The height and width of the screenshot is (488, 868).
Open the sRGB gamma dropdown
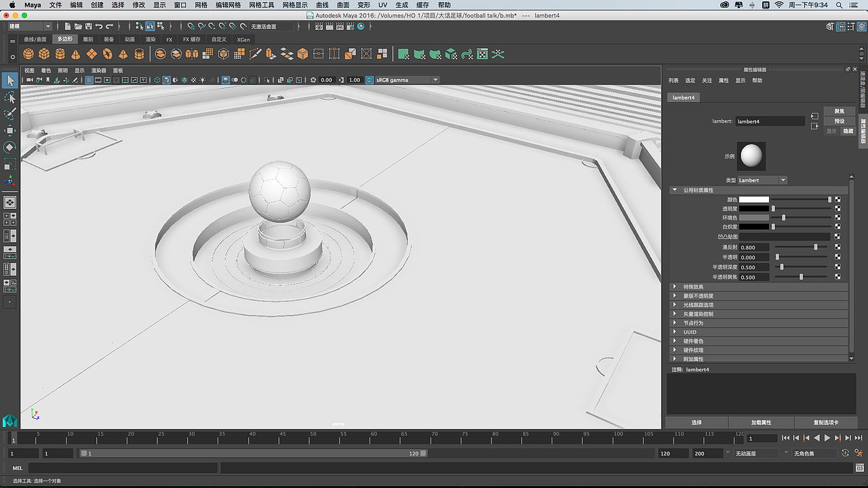click(x=408, y=80)
